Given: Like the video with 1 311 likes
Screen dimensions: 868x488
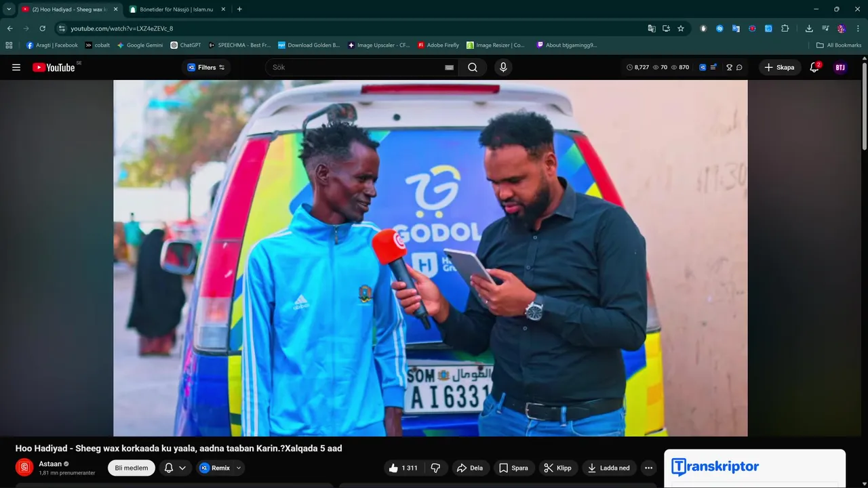Looking at the screenshot, I should (403, 468).
